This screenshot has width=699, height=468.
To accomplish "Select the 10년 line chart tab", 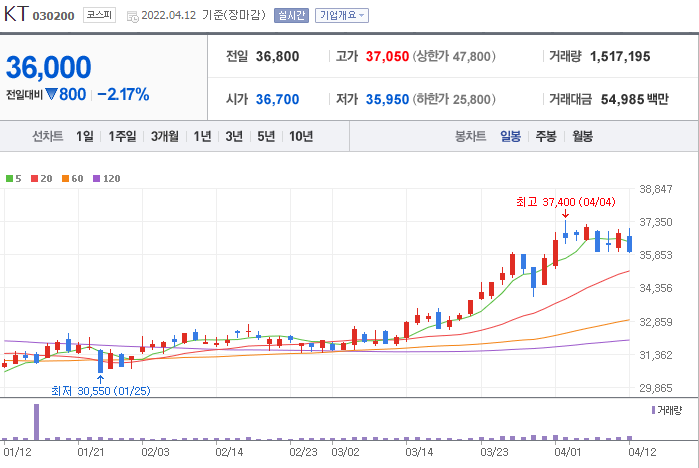I will 301,136.
